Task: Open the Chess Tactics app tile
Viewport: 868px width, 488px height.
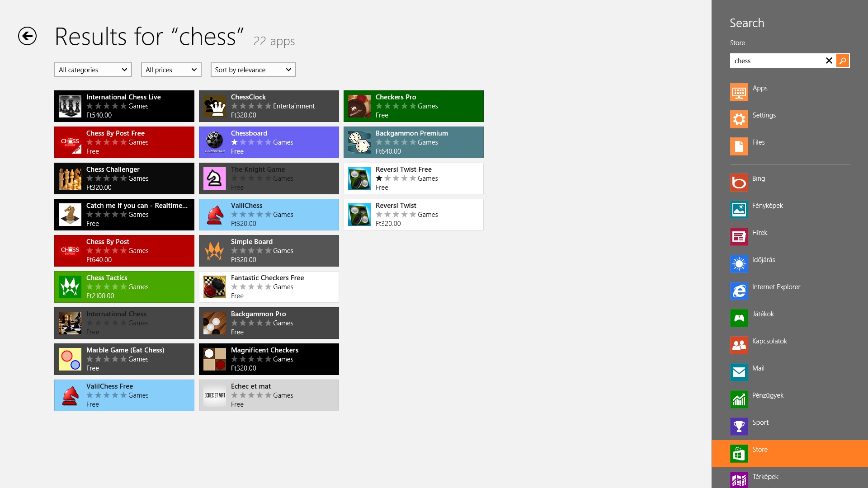Action: point(124,287)
